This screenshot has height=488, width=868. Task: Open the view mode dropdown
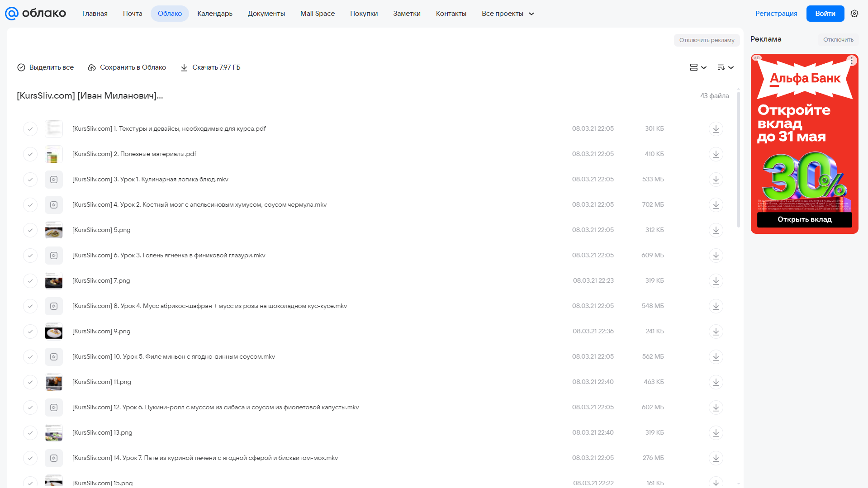tap(698, 67)
